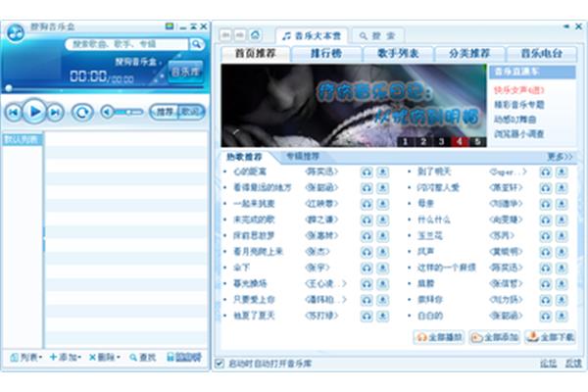Open the 动感DJ舞曲 link
This screenshot has width=588, height=392.
pyautogui.click(x=514, y=120)
